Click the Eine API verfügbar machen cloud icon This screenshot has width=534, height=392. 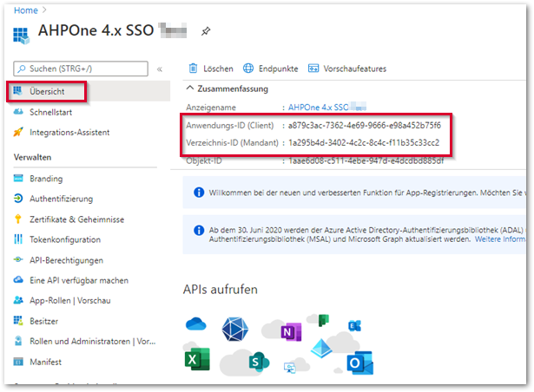point(18,280)
